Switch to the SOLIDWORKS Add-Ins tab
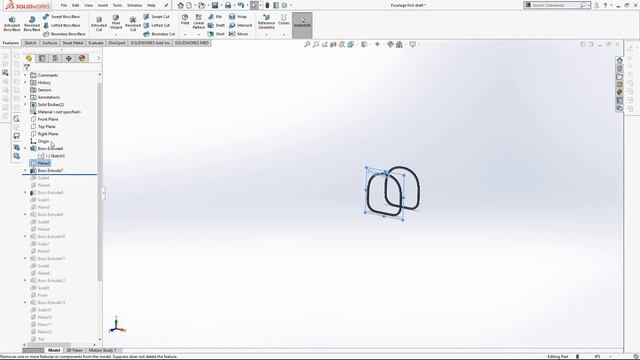 (x=150, y=43)
